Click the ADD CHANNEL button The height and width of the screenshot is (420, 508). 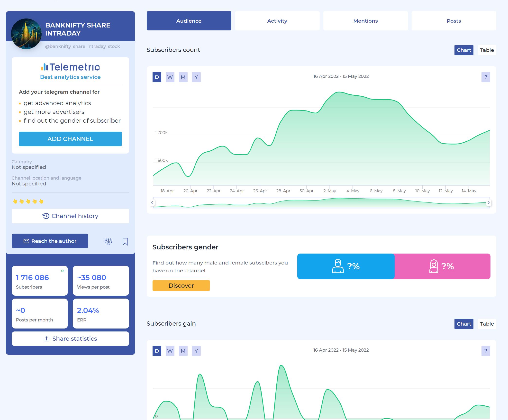70,139
